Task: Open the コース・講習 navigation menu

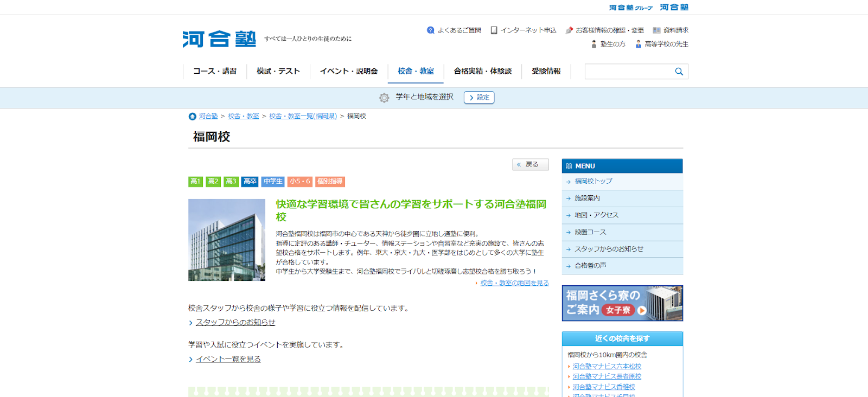Action: pos(215,71)
